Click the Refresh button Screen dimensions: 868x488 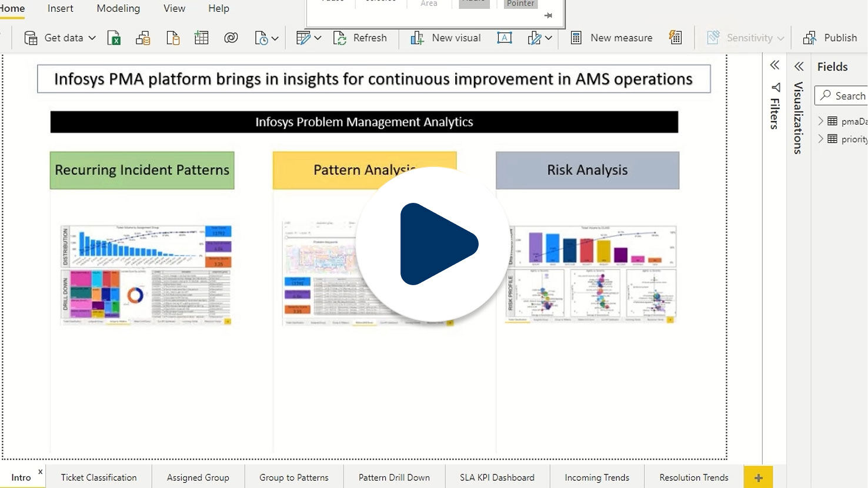(x=360, y=38)
